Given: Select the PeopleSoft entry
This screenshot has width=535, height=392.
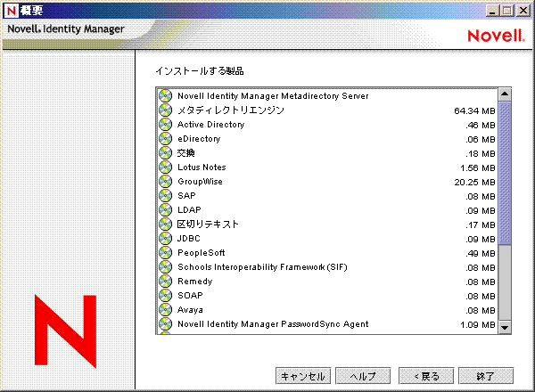Looking at the screenshot, I should (327, 253).
